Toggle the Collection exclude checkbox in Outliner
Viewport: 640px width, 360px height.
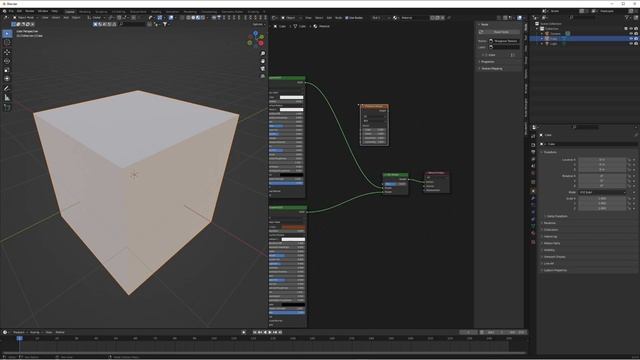(x=626, y=29)
